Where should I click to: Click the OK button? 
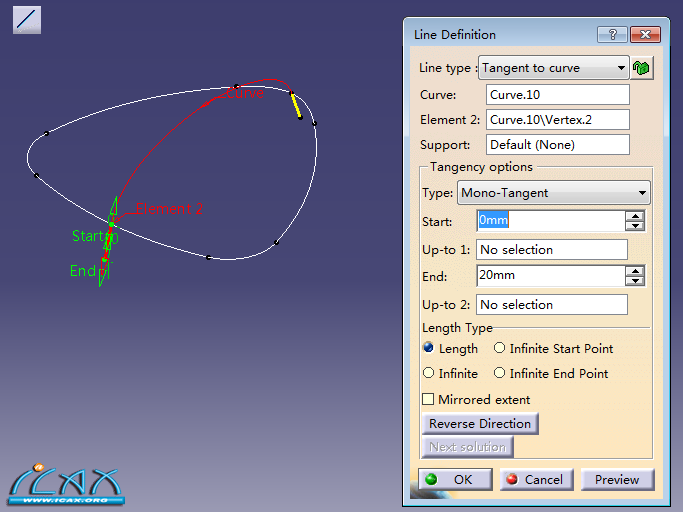(x=455, y=479)
